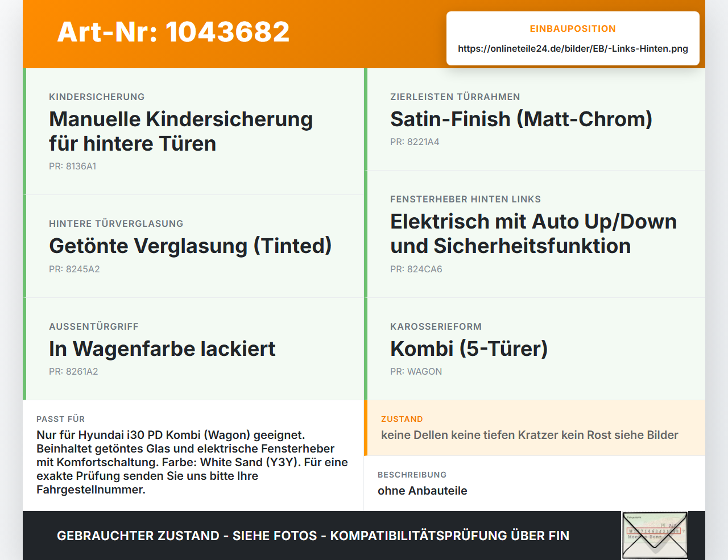Screen dimensions: 728x560
Task: Click the PR: WAGON code
Action: pos(416,372)
